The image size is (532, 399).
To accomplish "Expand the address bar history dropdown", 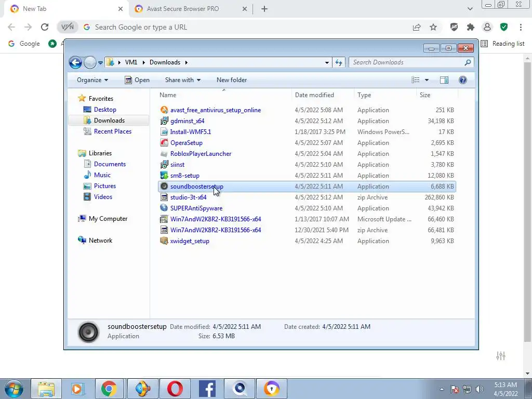I will point(327,63).
